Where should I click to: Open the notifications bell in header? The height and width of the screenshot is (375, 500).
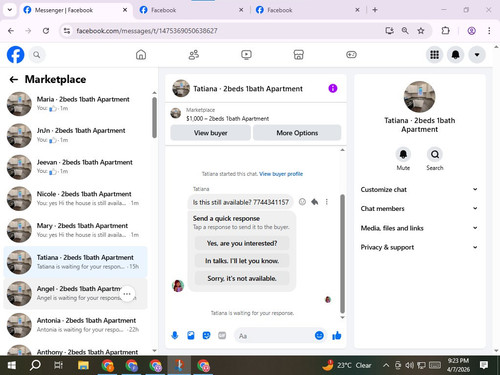pos(456,55)
